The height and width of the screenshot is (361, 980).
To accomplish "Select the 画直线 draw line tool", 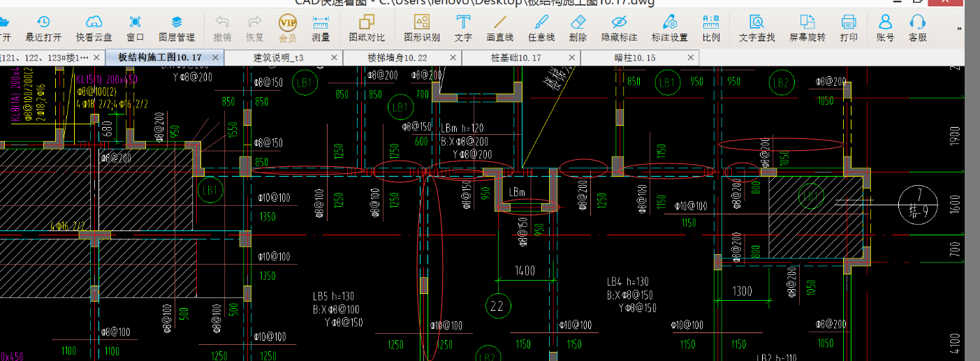I will point(500,29).
